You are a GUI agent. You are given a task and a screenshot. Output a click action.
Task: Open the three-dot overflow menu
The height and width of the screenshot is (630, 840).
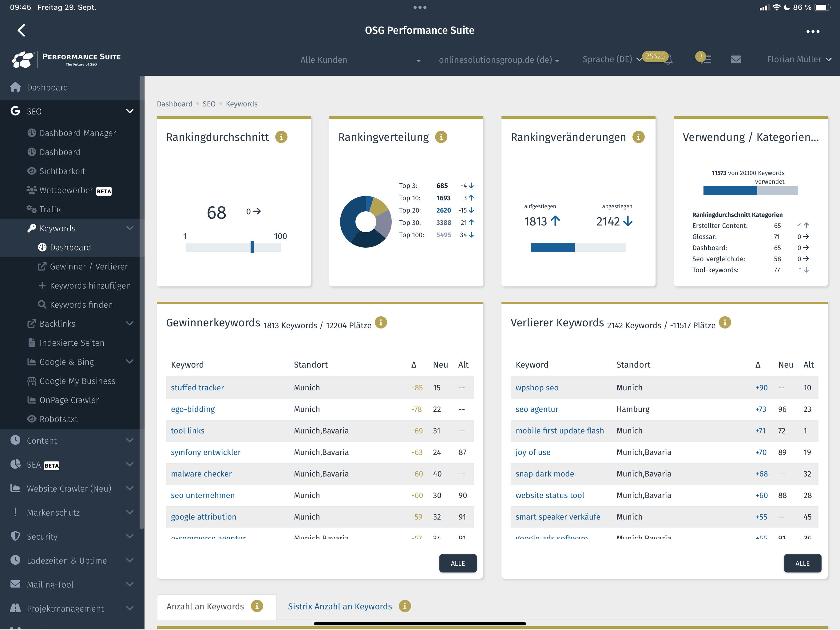click(x=813, y=31)
